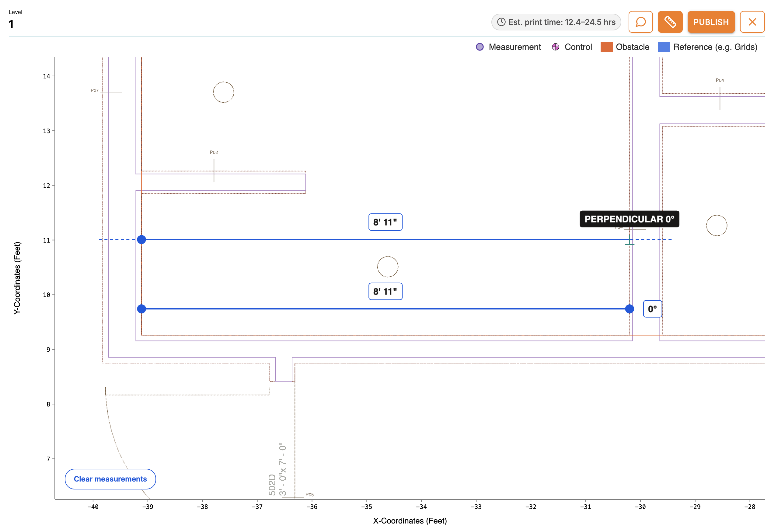The image size is (771, 532).
Task: Click upper measurement line's left endpoint
Action: tap(141, 239)
